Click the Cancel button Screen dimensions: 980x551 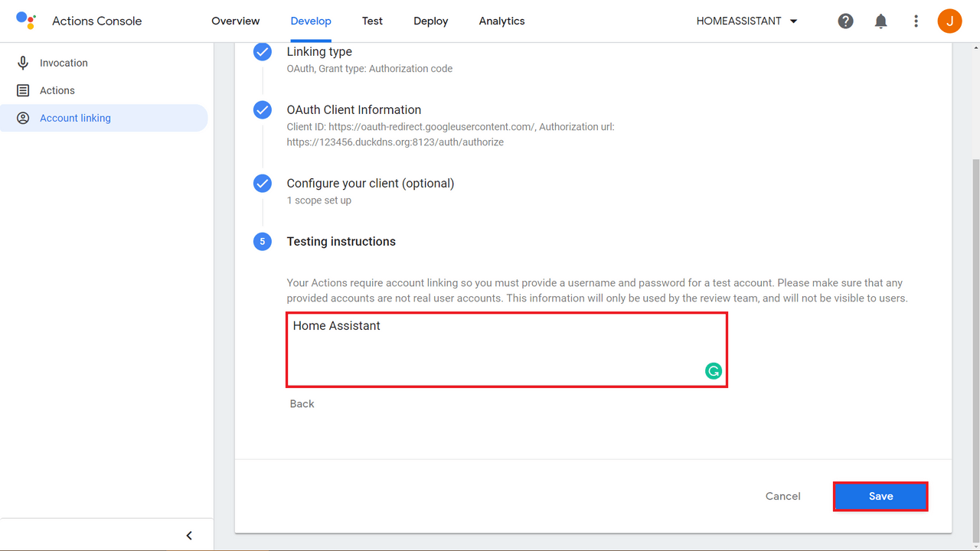click(783, 496)
